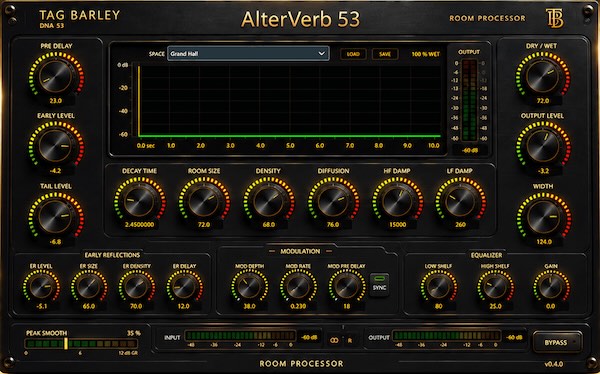600x374 pixels.
Task: Click the 100 % WET label
Action: (426, 54)
